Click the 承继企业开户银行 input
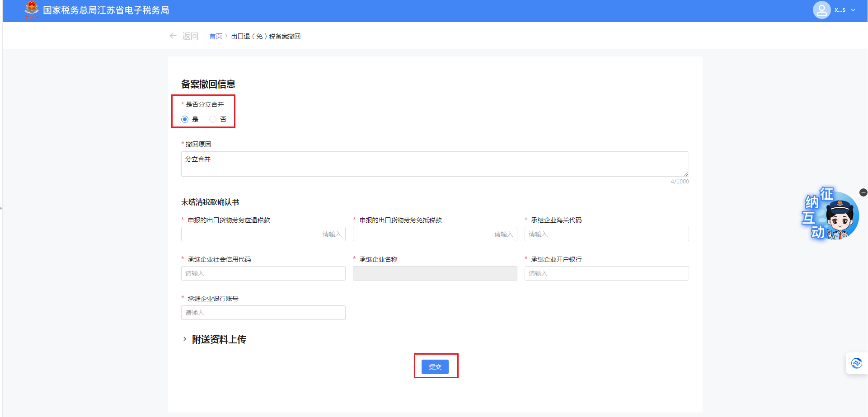The height and width of the screenshot is (417, 868). pos(606,273)
